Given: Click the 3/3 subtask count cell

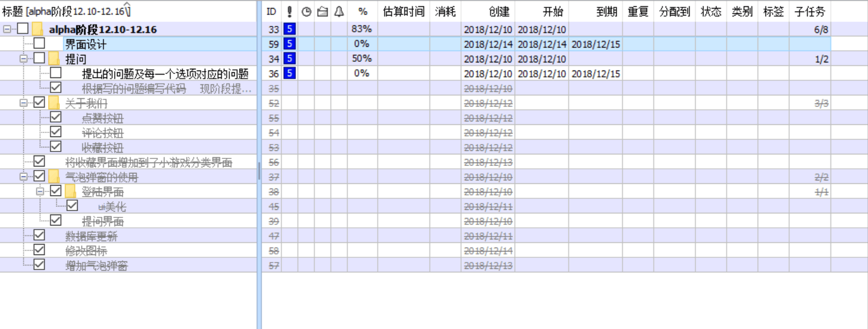Looking at the screenshot, I should (810, 103).
